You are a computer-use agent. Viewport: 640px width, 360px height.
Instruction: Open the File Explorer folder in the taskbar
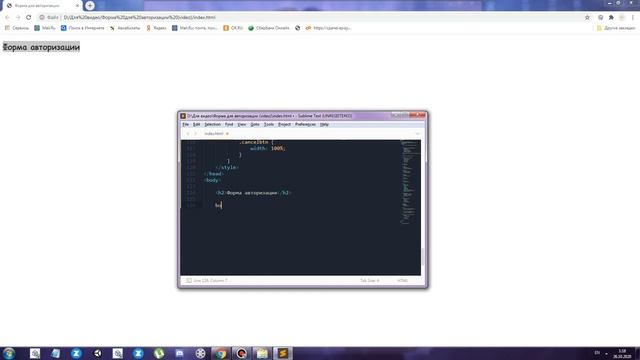[262, 353]
